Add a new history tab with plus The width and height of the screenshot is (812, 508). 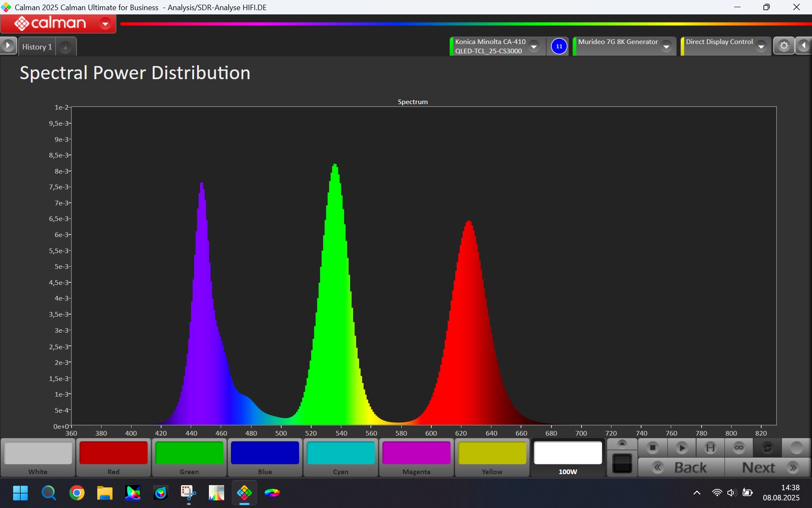pyautogui.click(x=66, y=48)
